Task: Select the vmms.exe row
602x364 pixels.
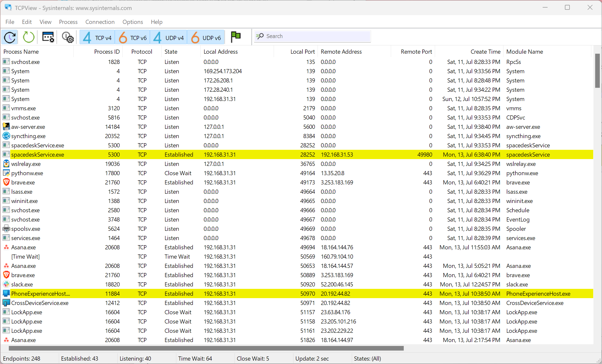Action: (298, 108)
